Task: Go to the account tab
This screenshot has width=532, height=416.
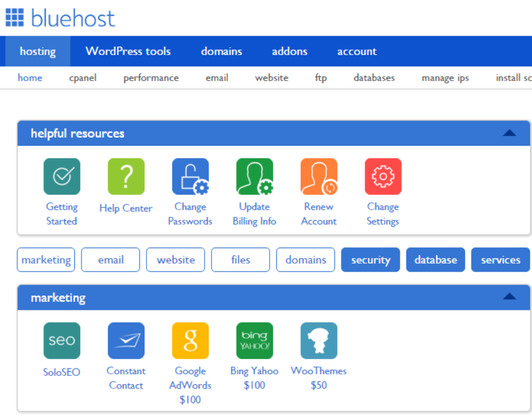Action: [356, 51]
